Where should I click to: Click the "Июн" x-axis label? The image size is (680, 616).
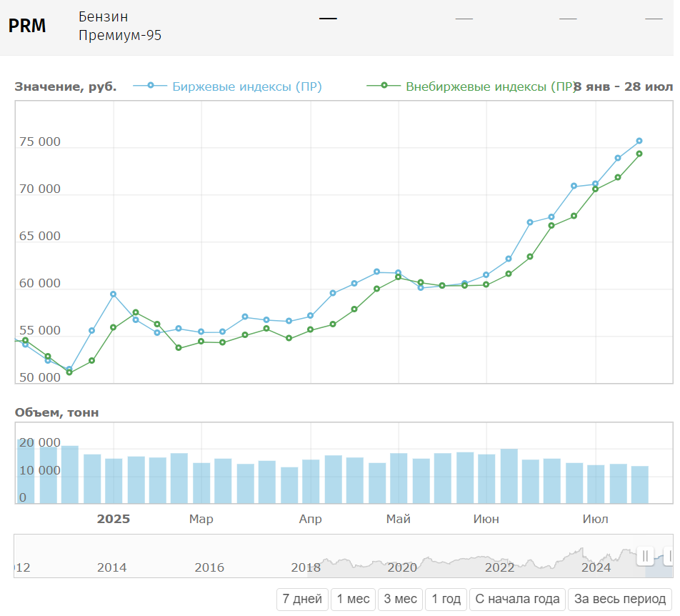[486, 519]
